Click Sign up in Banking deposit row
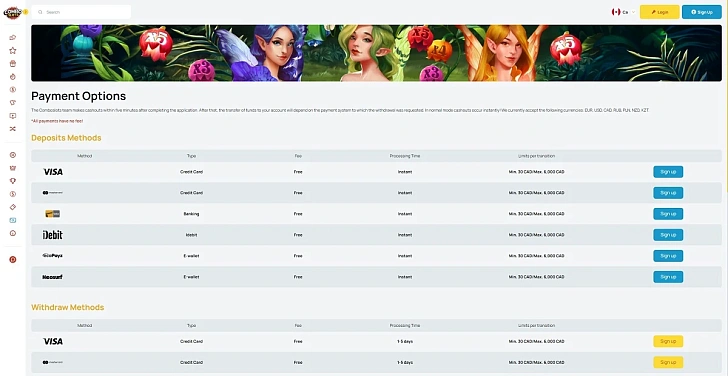Image resolution: width=728 pixels, height=376 pixels. click(x=668, y=214)
